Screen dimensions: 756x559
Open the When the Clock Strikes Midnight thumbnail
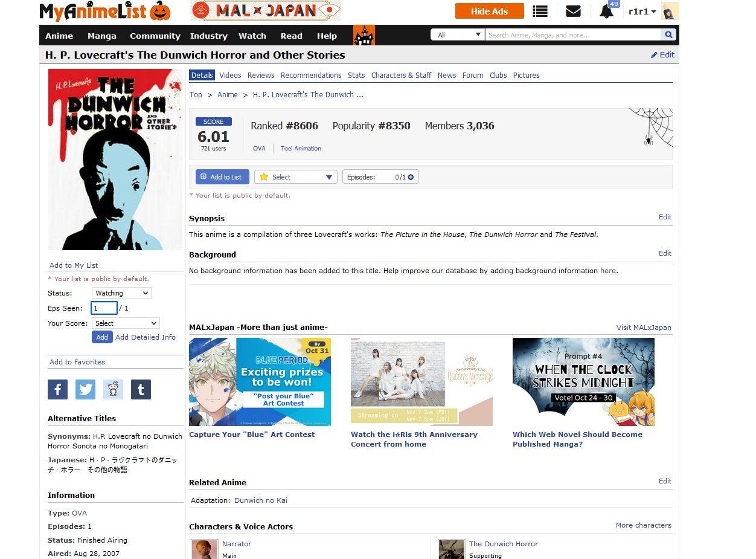pyautogui.click(x=583, y=382)
